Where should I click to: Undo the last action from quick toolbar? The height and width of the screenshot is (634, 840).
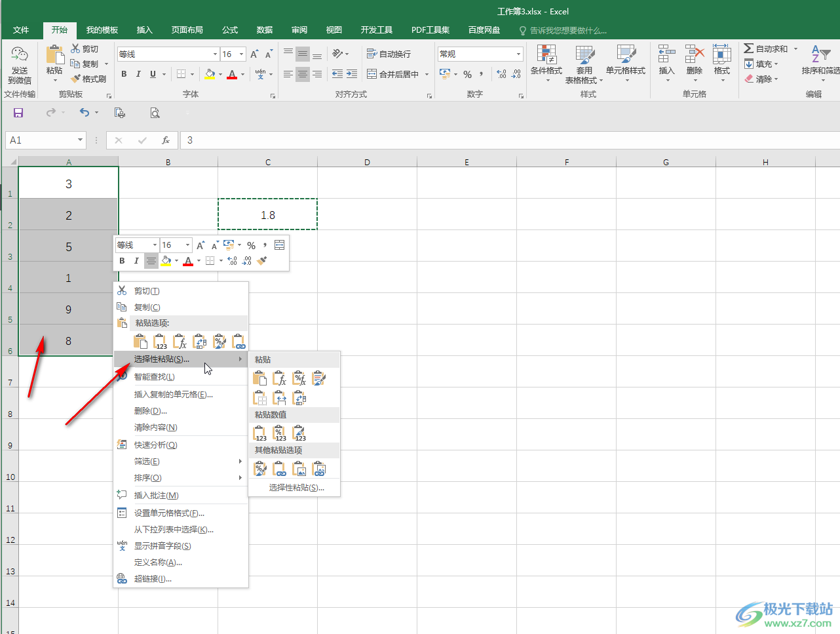coord(85,113)
